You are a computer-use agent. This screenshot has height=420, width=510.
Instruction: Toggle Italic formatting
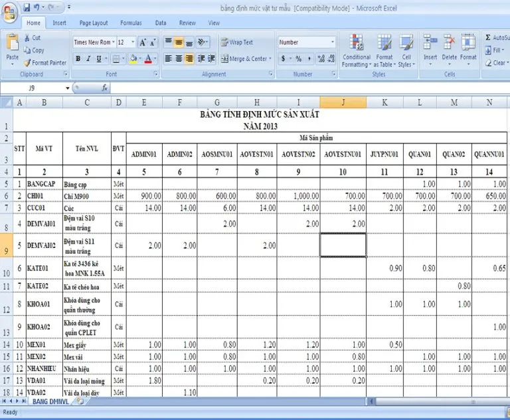click(88, 58)
